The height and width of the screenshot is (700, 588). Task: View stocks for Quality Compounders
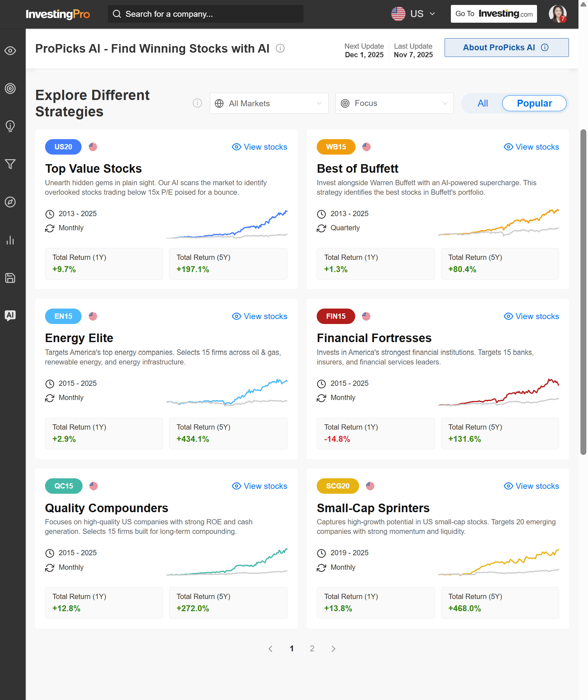260,486
